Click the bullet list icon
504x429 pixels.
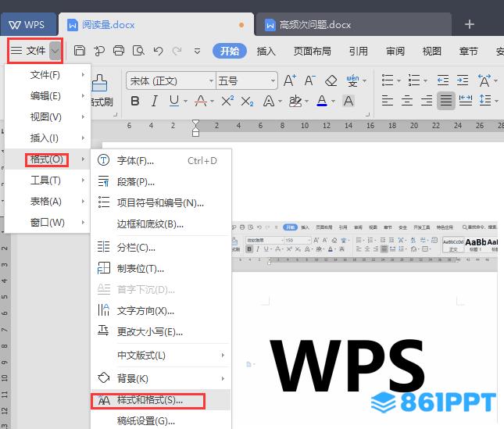tap(388, 80)
